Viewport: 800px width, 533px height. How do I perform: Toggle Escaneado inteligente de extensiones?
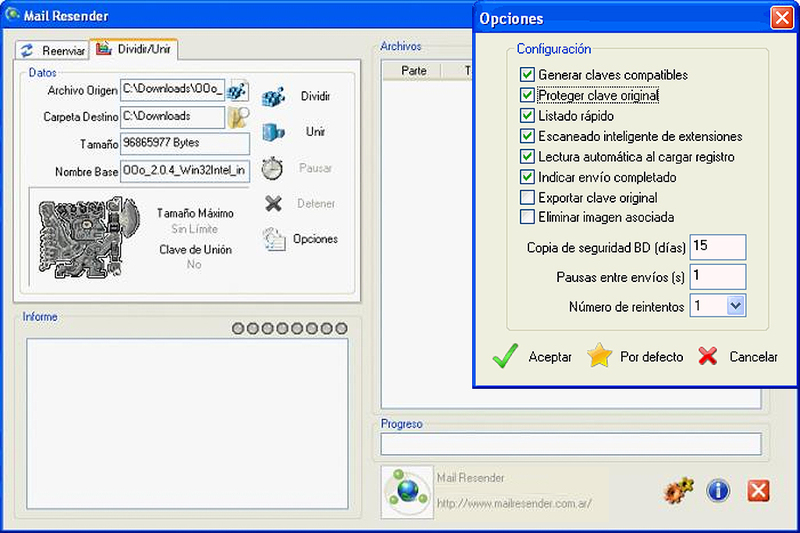pyautogui.click(x=527, y=136)
